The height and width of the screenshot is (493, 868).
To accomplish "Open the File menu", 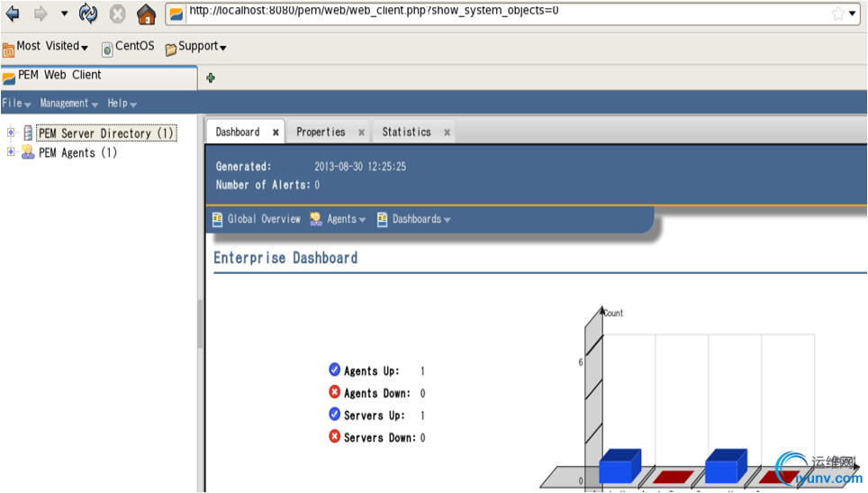I will pyautogui.click(x=16, y=103).
